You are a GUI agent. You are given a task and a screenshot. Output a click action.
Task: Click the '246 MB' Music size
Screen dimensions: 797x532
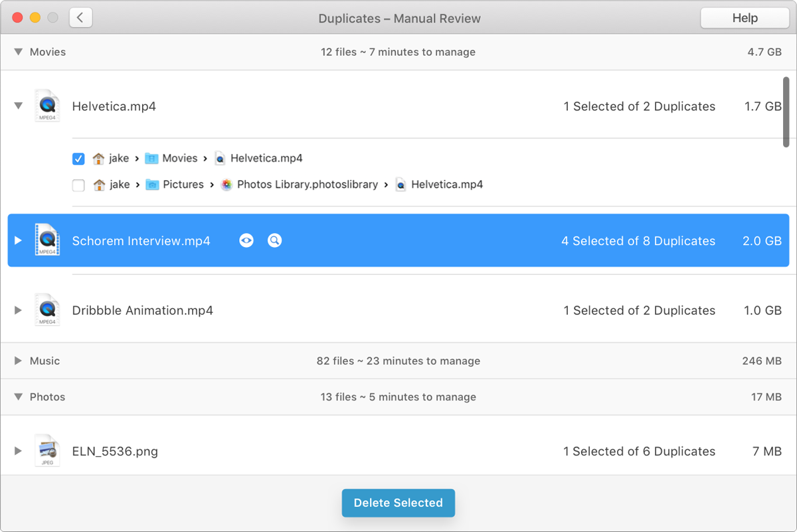pyautogui.click(x=762, y=361)
